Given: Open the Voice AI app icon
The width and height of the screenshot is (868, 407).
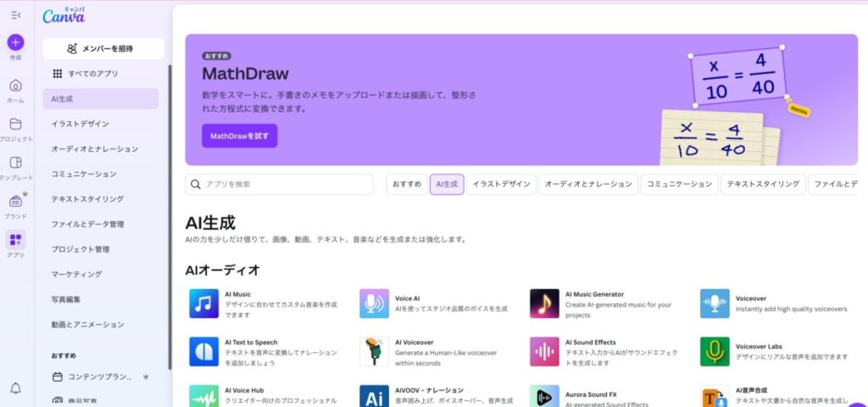Looking at the screenshot, I should click(x=374, y=304).
